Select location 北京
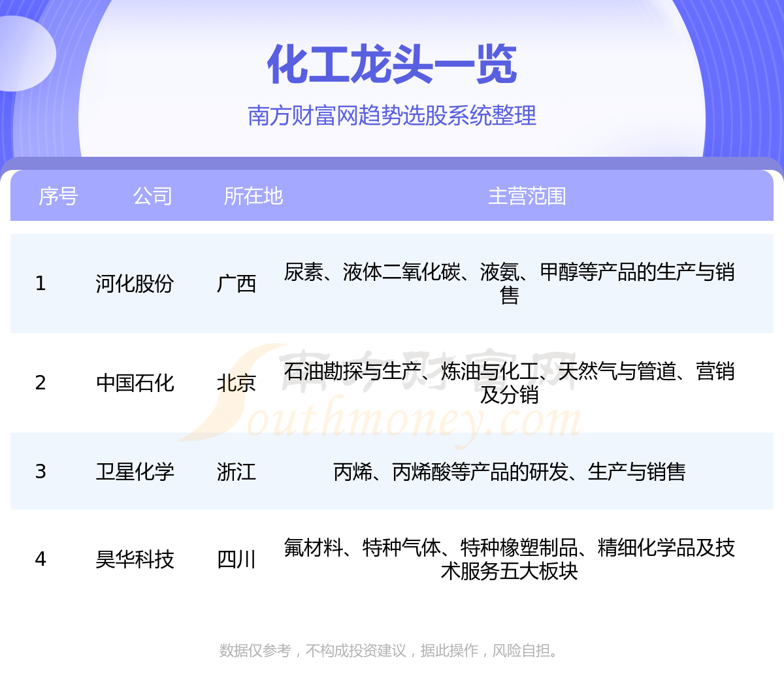Viewport: 784px width, 686px height. (237, 383)
